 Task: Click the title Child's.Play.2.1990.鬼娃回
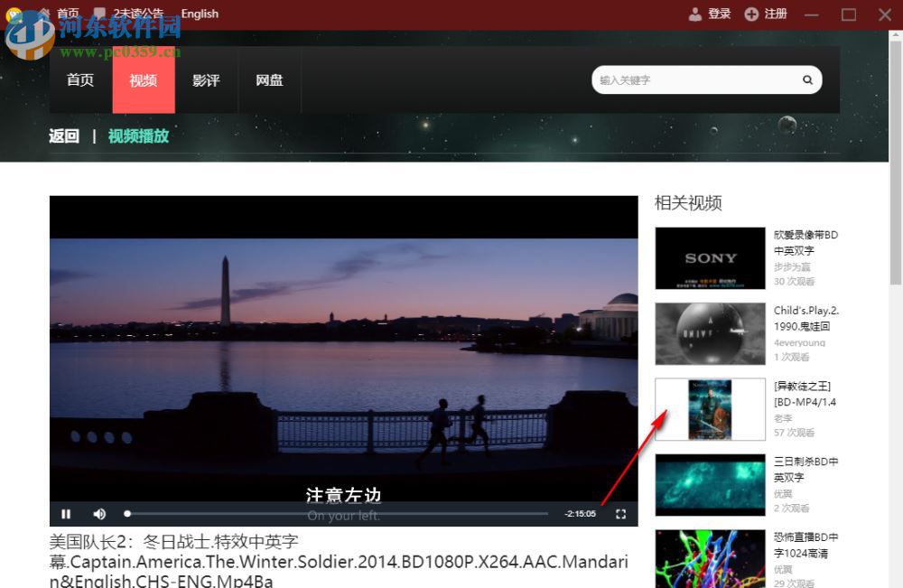coord(806,318)
